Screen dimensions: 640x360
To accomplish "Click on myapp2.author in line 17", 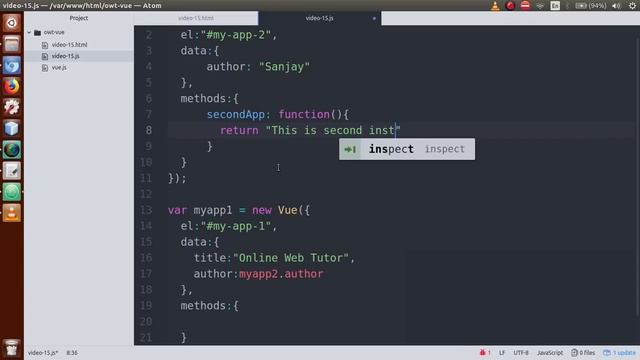I will click(281, 274).
